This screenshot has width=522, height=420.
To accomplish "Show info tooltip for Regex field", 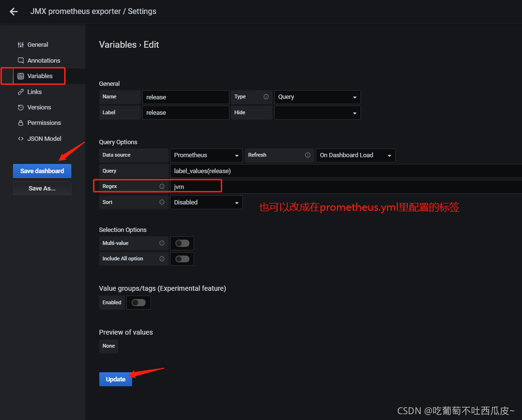I will click(162, 186).
